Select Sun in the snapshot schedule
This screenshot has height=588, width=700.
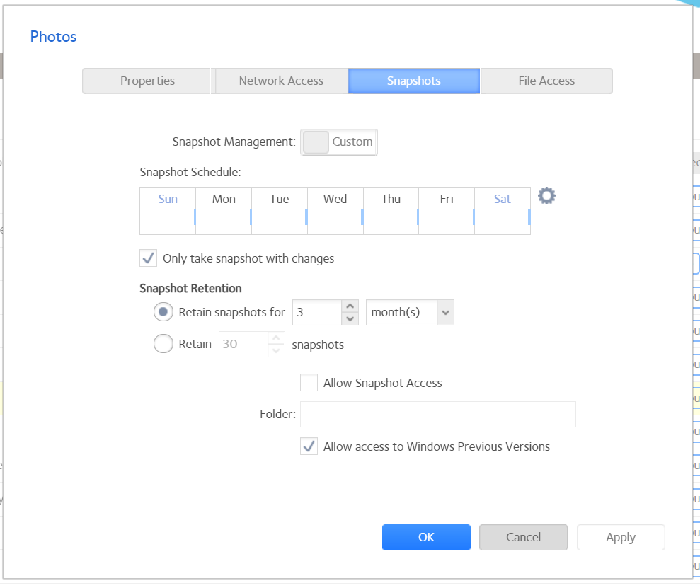(168, 211)
